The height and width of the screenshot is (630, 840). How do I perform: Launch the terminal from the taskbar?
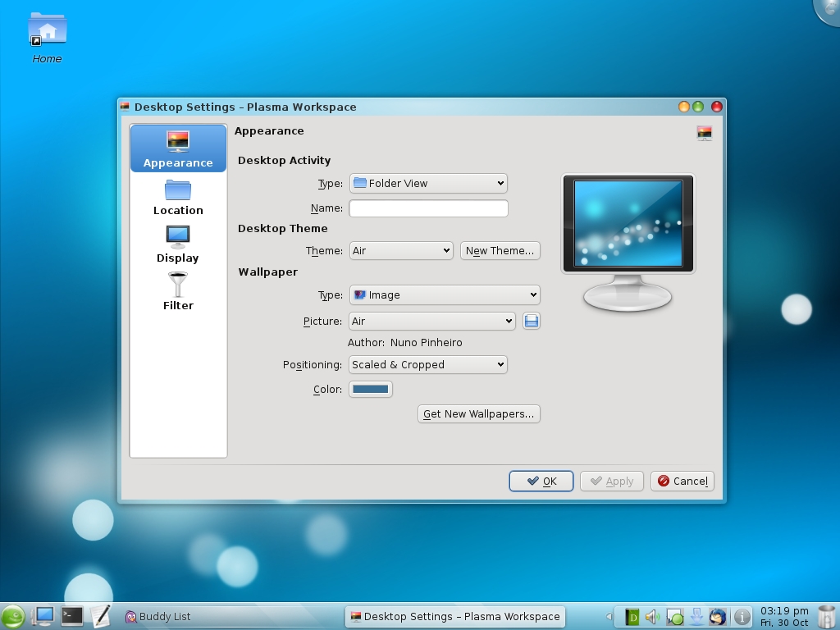click(72, 617)
